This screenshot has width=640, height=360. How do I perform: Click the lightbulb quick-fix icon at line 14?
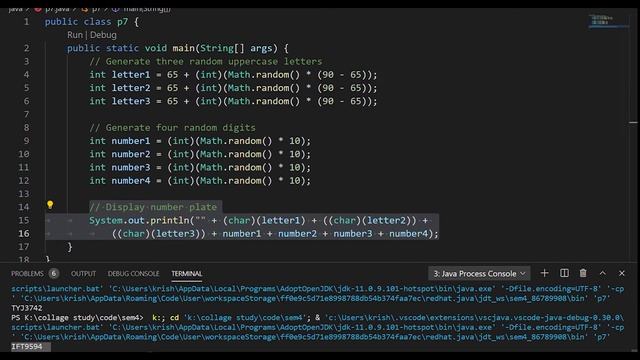tap(50, 205)
